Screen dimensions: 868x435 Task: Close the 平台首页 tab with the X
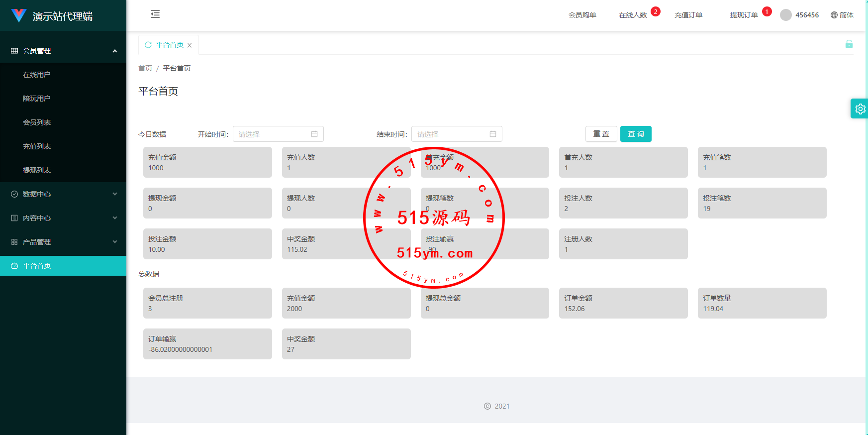(190, 45)
